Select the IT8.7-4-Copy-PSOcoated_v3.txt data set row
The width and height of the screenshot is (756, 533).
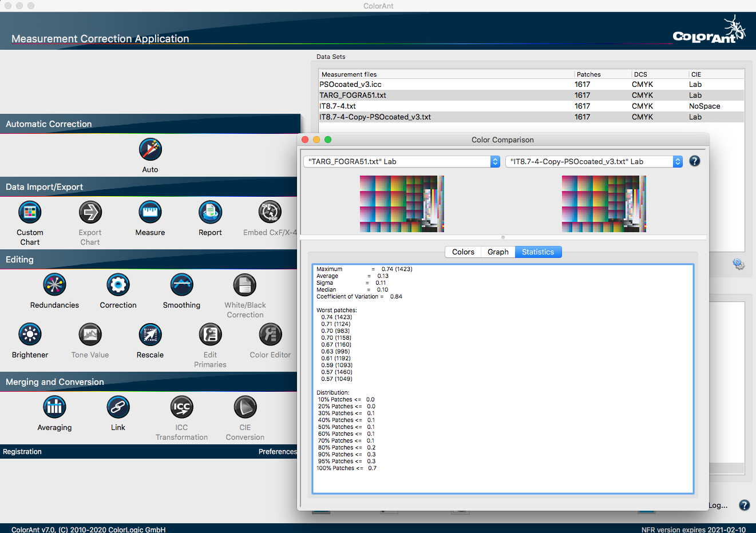coord(531,117)
